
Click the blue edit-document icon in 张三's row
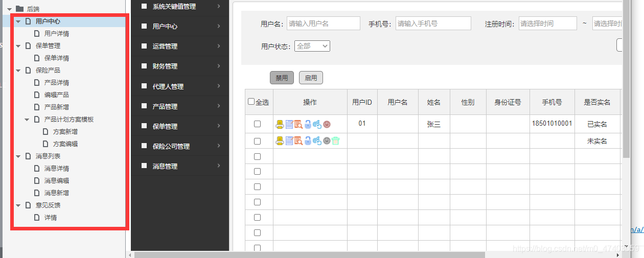tap(289, 124)
